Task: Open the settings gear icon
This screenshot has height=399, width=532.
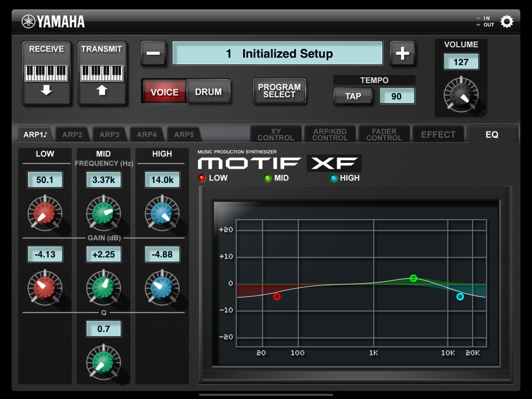Action: click(x=506, y=22)
